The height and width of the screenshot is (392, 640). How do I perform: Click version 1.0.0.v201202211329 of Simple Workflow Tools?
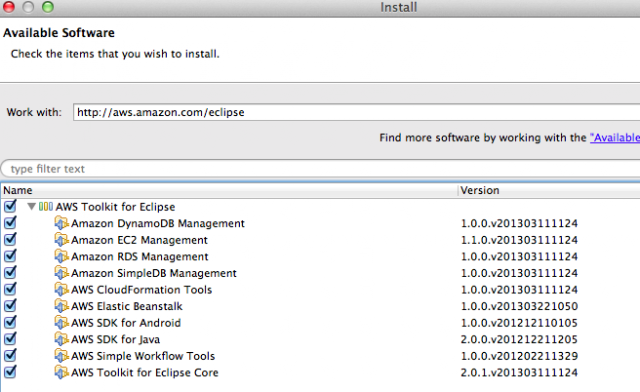pyautogui.click(x=519, y=356)
